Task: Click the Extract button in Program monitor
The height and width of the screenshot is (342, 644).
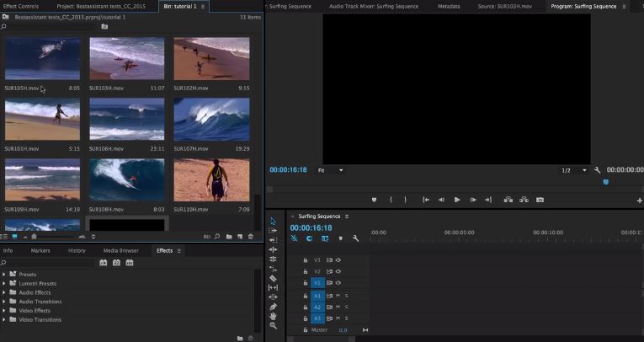Action: coord(524,200)
